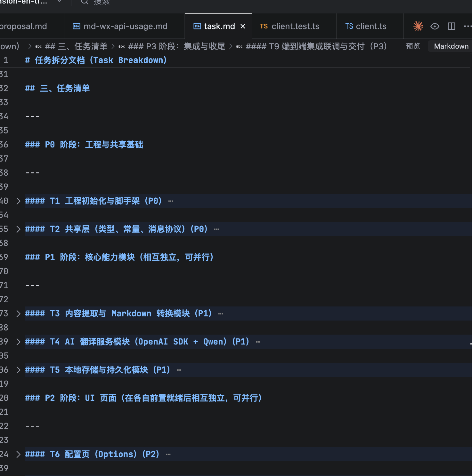Click the markdown file icon on task.md tab
Screen dimensions: 472x476
197,26
